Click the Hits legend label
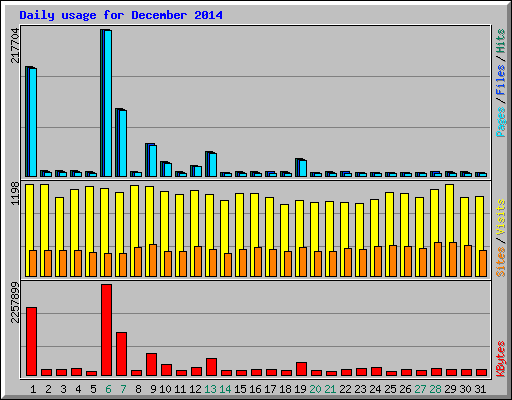 (x=500, y=41)
